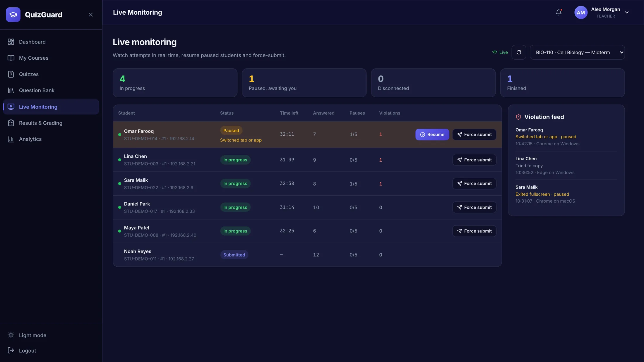Select the Finished stat card
The height and width of the screenshot is (362, 644).
tap(562, 83)
